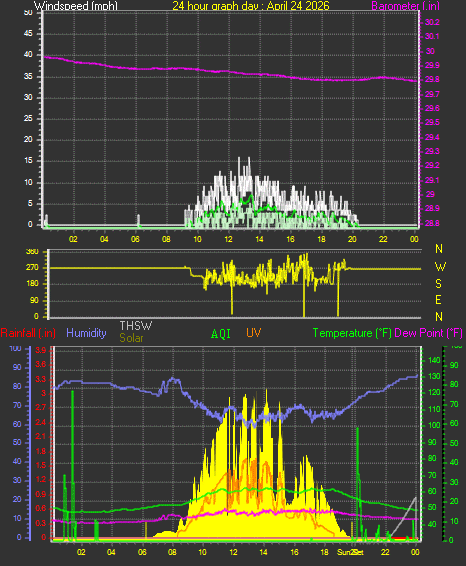The width and height of the screenshot is (466, 566).
Task: Click the '06' hour label under the windspeed chart
Action: (x=135, y=239)
